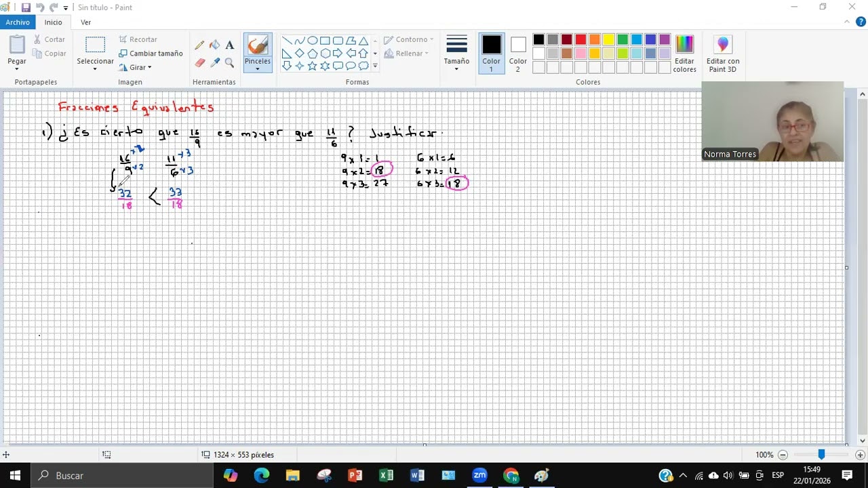Image resolution: width=868 pixels, height=488 pixels.
Task: Open PowerPoint from the taskbar
Action: click(355, 476)
